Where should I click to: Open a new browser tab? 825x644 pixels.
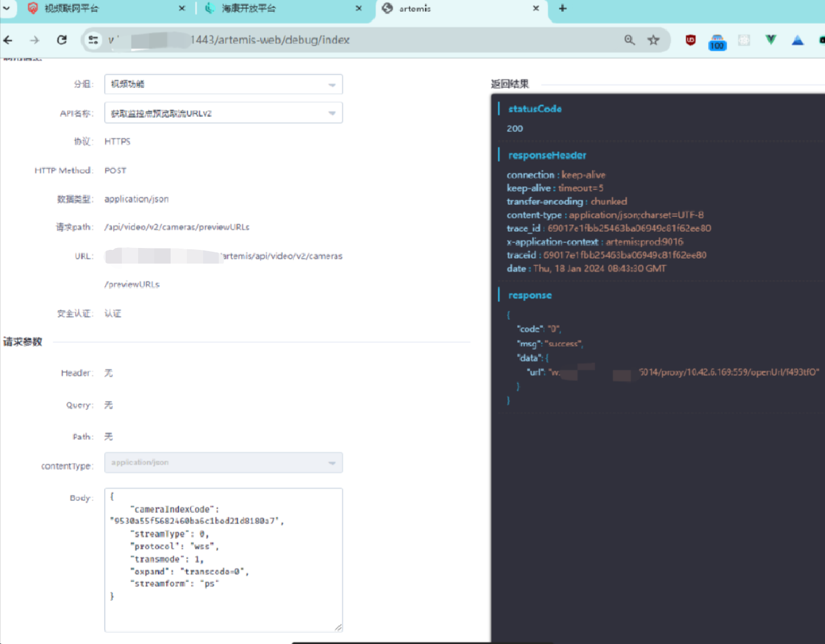click(562, 8)
